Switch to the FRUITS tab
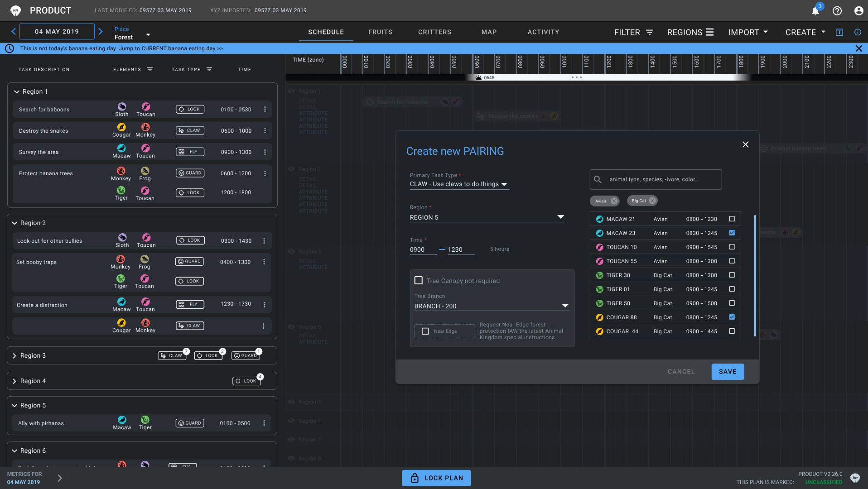Image resolution: width=868 pixels, height=489 pixels. point(380,32)
